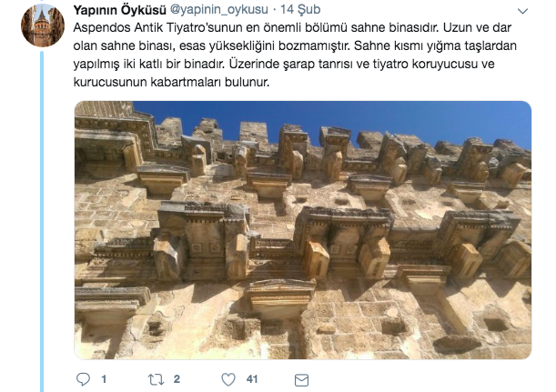The height and width of the screenshot is (392, 556).
Task: Click the tweet text starting with Aspendos
Action: [295, 55]
